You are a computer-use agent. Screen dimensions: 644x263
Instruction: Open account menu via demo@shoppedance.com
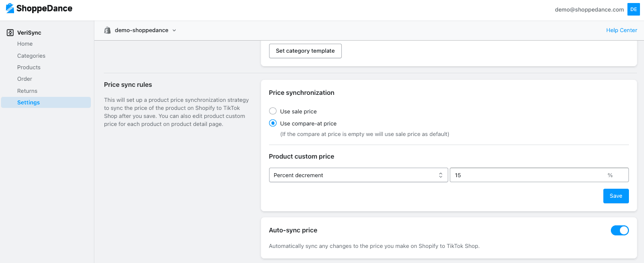click(589, 10)
